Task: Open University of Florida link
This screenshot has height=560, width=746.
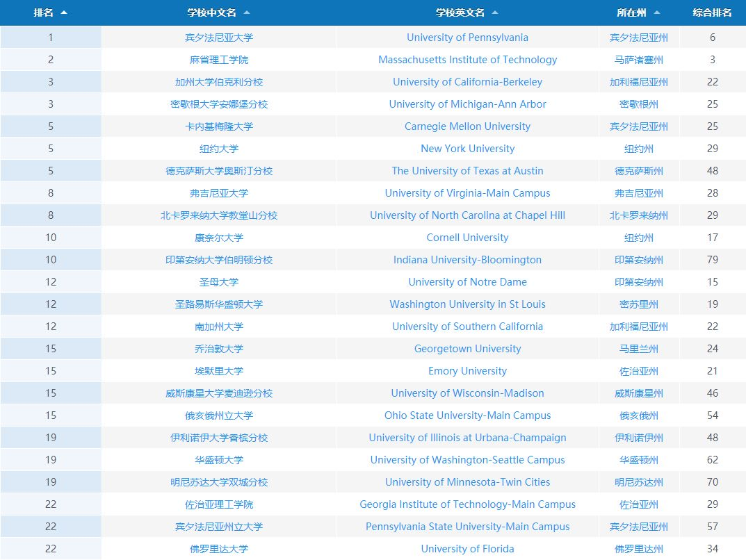Action: (467, 549)
